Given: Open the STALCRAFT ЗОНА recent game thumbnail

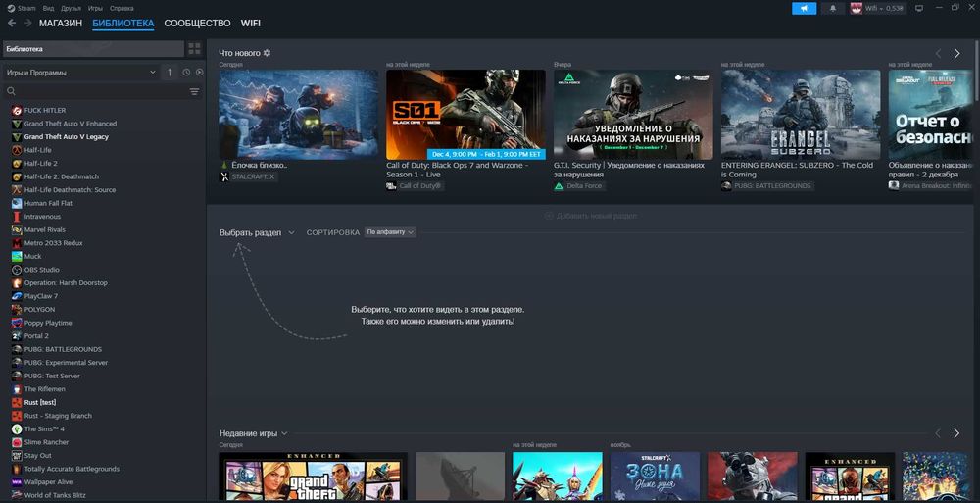Looking at the screenshot, I should 655,477.
